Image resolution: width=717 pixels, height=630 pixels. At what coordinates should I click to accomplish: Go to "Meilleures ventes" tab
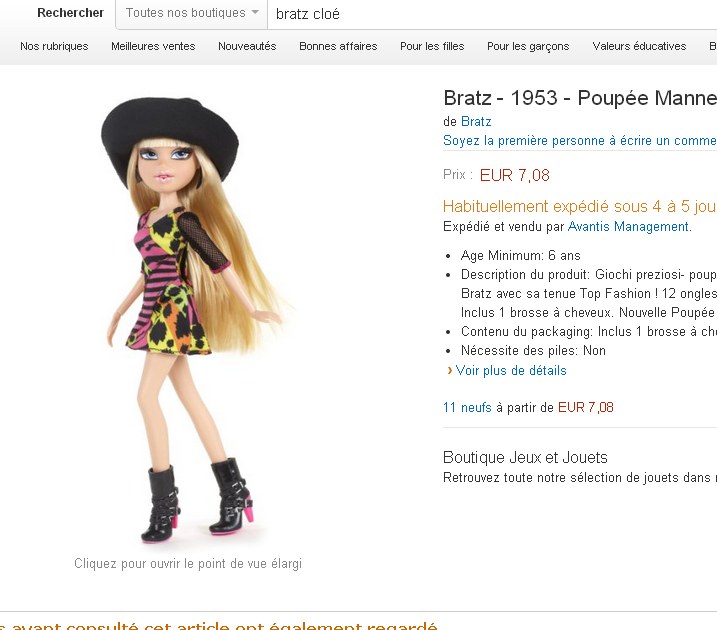click(x=153, y=46)
